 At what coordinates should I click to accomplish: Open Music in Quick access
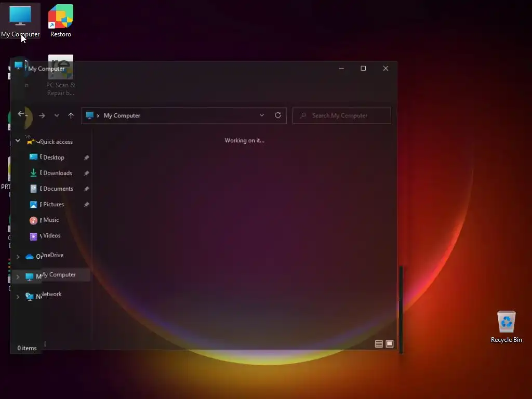[x=51, y=220]
